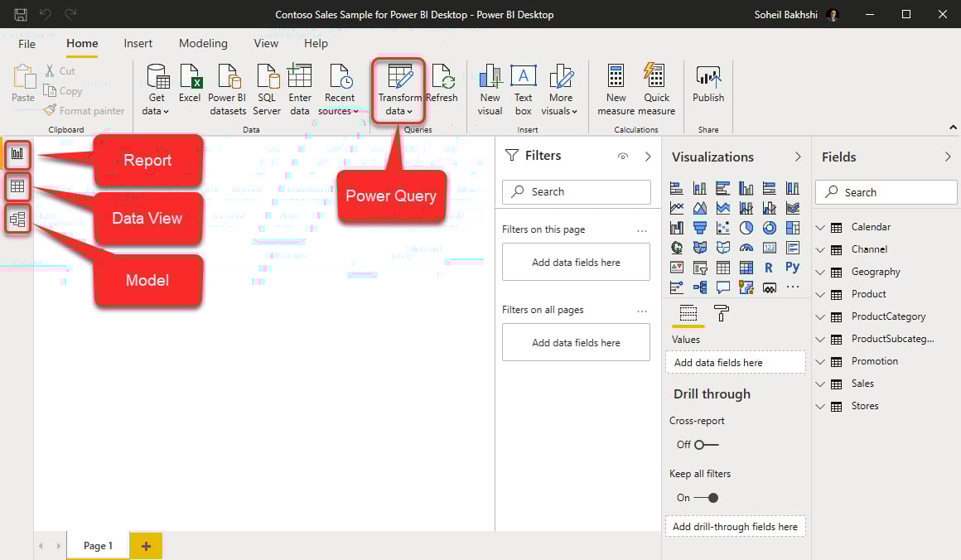Publish the report
Screen dimensions: 961x560
(x=707, y=84)
